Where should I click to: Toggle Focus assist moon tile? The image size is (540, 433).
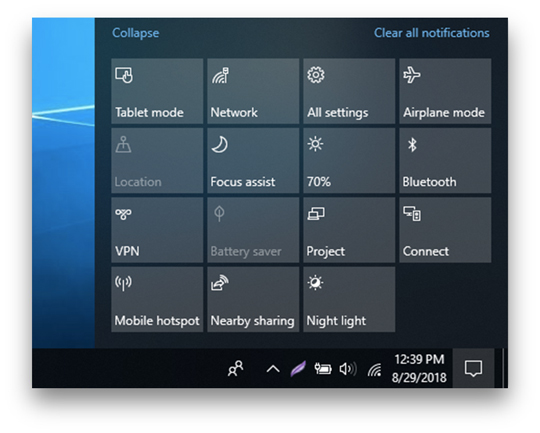pyautogui.click(x=253, y=161)
